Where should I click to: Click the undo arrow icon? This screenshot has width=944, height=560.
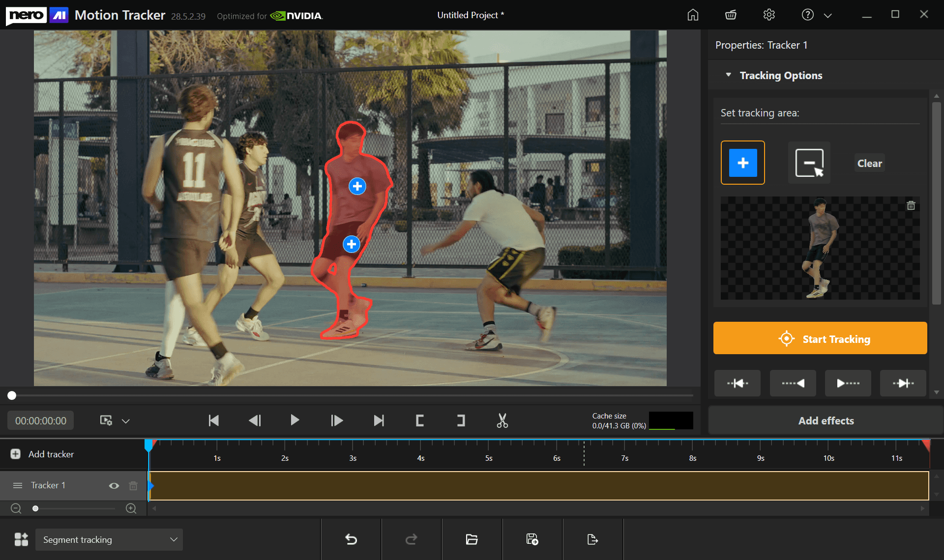[351, 539]
